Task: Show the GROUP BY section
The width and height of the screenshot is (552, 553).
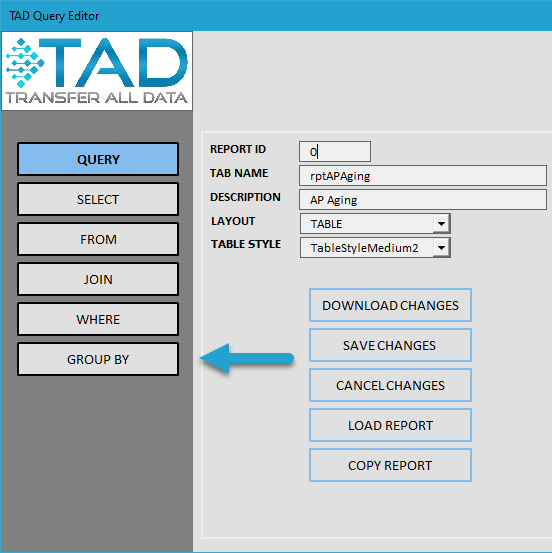Action: point(98,359)
